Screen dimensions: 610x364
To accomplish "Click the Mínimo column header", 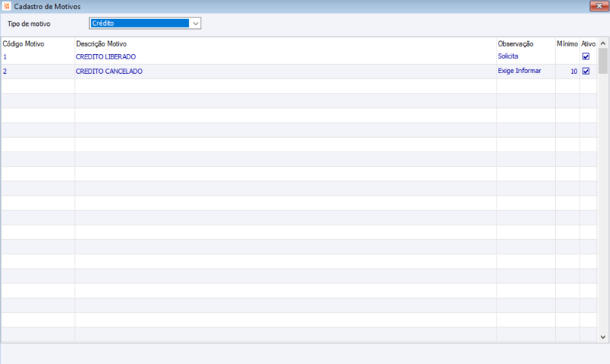I will [567, 44].
